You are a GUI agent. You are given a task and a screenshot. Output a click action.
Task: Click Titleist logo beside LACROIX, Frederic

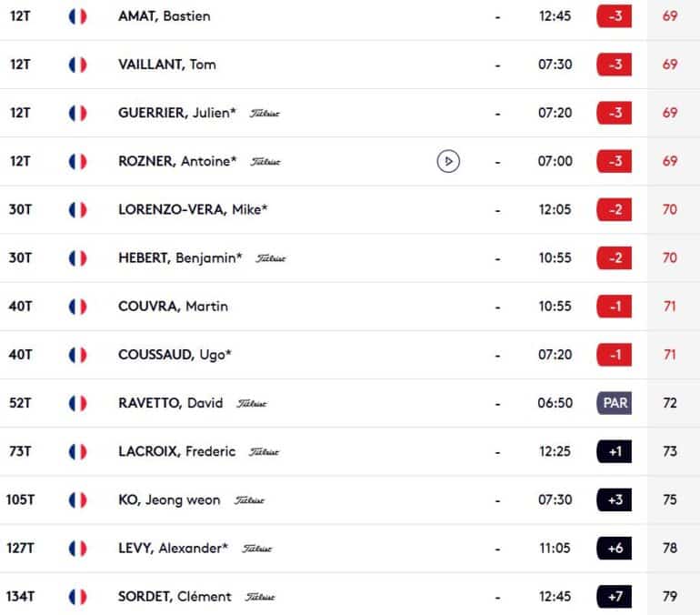coord(265,452)
